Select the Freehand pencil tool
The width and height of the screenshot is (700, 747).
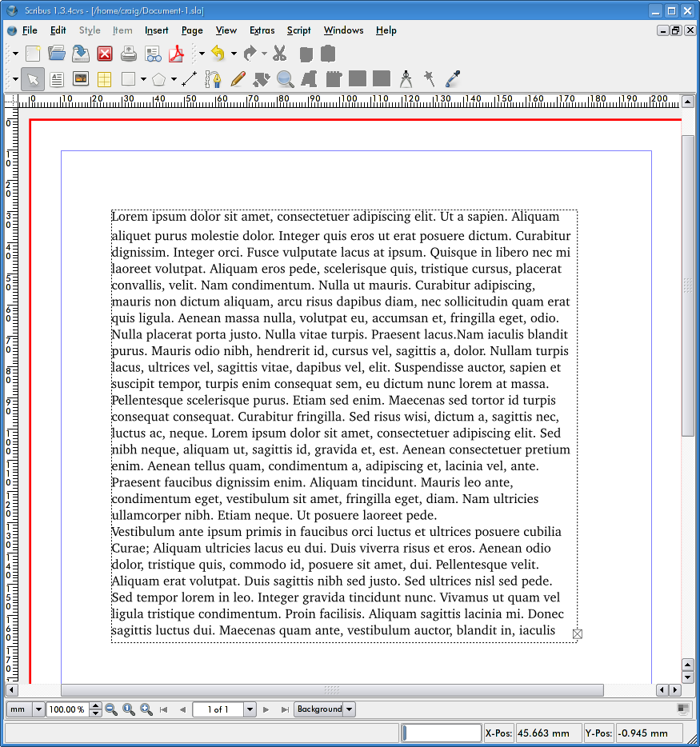pos(237,79)
